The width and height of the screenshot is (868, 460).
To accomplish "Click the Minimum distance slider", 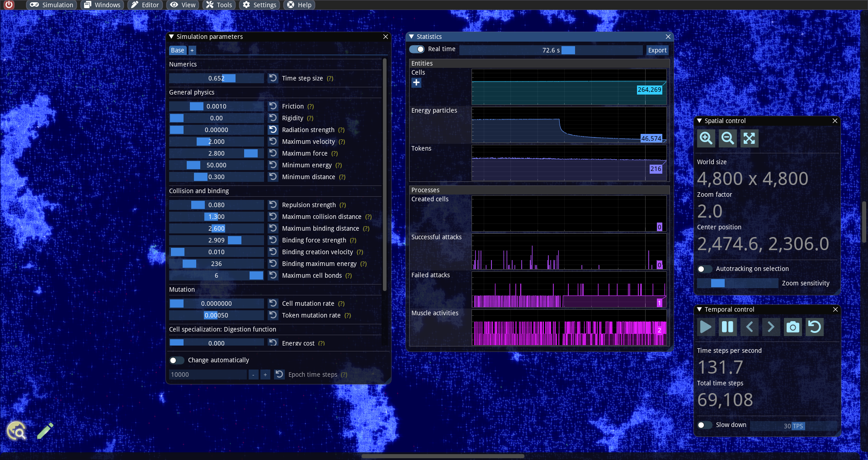I will click(217, 177).
